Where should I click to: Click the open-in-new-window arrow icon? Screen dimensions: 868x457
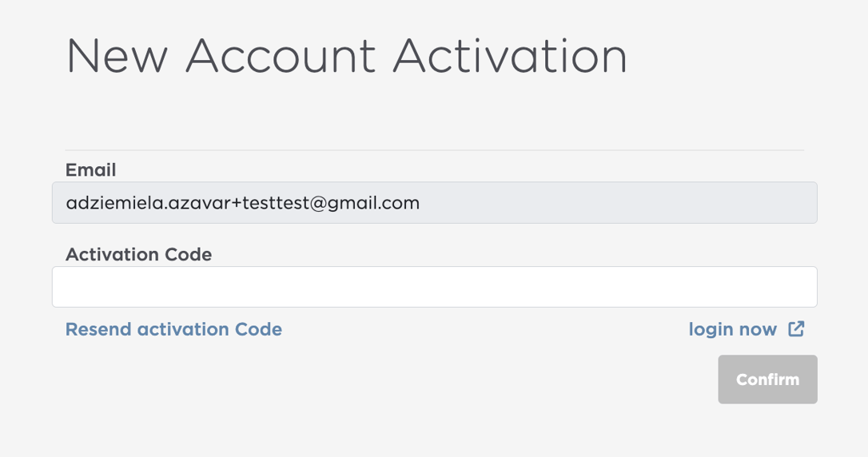[796, 329]
